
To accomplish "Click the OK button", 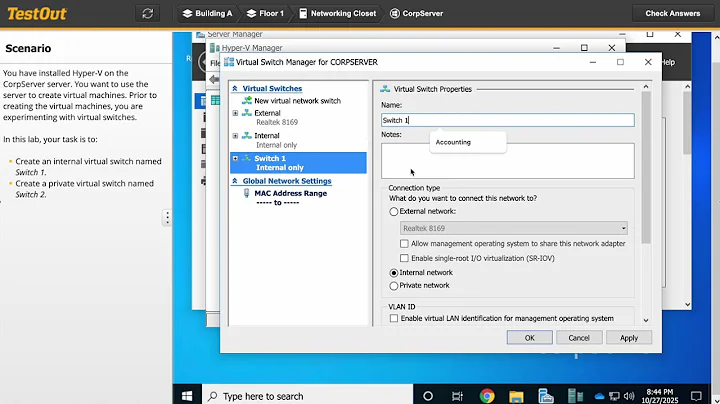I will (x=529, y=337).
